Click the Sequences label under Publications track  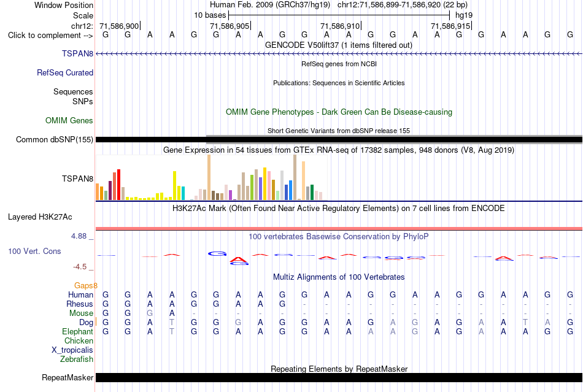tap(73, 91)
